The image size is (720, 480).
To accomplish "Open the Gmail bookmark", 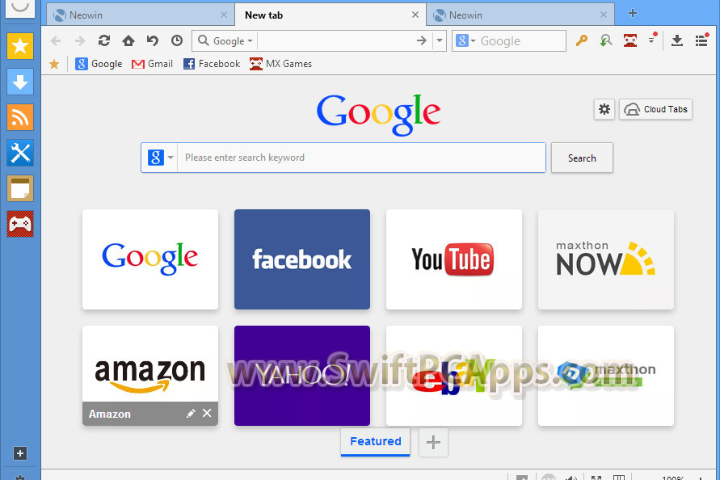I will 152,64.
